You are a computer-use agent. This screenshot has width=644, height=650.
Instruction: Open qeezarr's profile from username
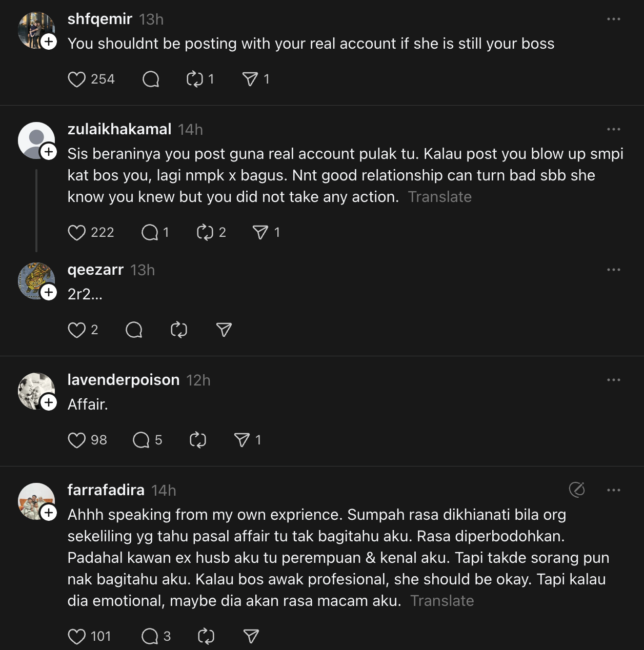click(x=96, y=270)
